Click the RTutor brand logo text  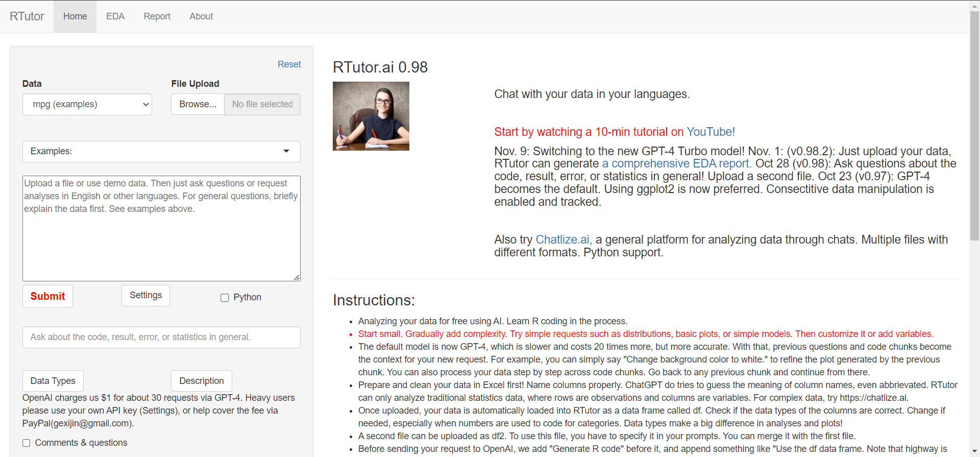[x=27, y=16]
